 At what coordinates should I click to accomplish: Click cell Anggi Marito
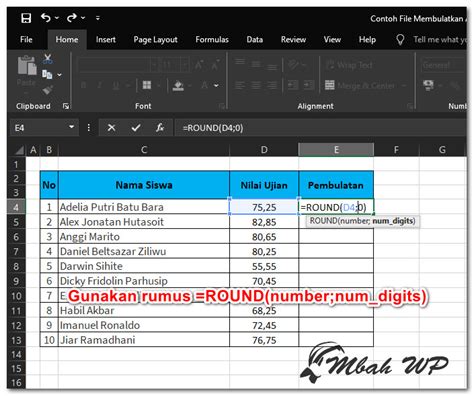tap(144, 237)
